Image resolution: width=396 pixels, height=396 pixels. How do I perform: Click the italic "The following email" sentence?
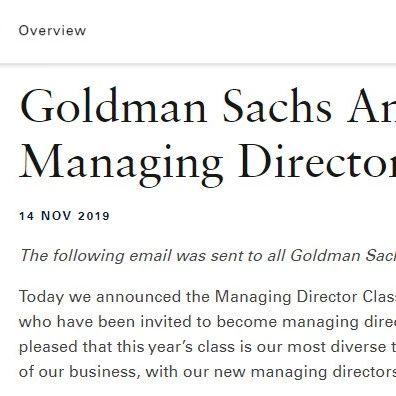208,256
